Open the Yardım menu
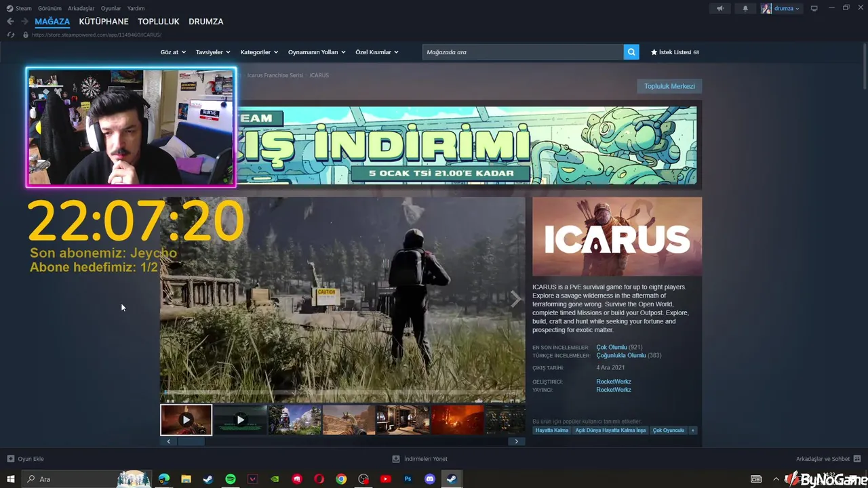The width and height of the screenshot is (868, 488). (x=136, y=9)
